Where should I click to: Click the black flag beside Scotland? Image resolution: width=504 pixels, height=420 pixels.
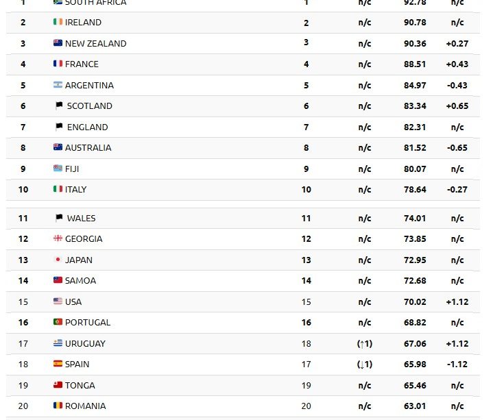point(59,106)
